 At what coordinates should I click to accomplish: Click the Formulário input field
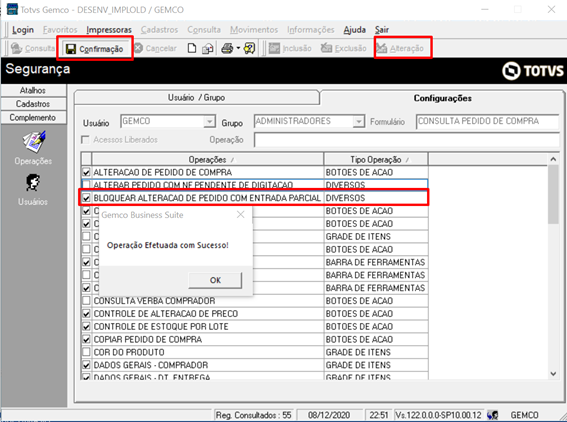coord(487,121)
